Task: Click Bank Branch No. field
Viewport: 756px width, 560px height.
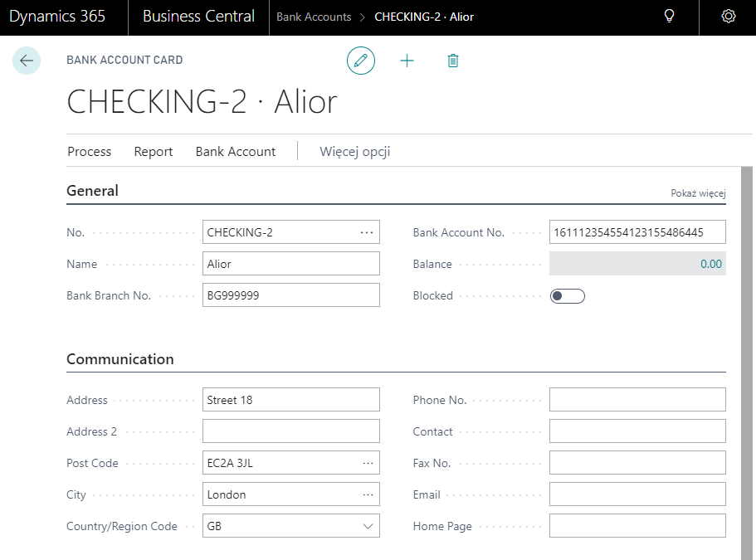Action: coord(291,295)
